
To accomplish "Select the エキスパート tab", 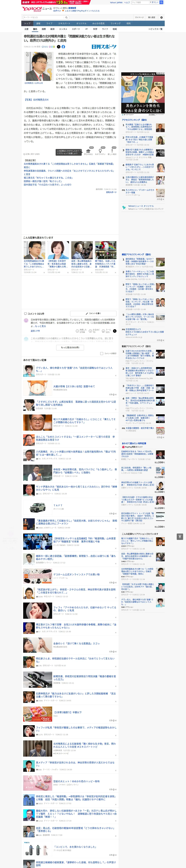I will coord(64,23).
